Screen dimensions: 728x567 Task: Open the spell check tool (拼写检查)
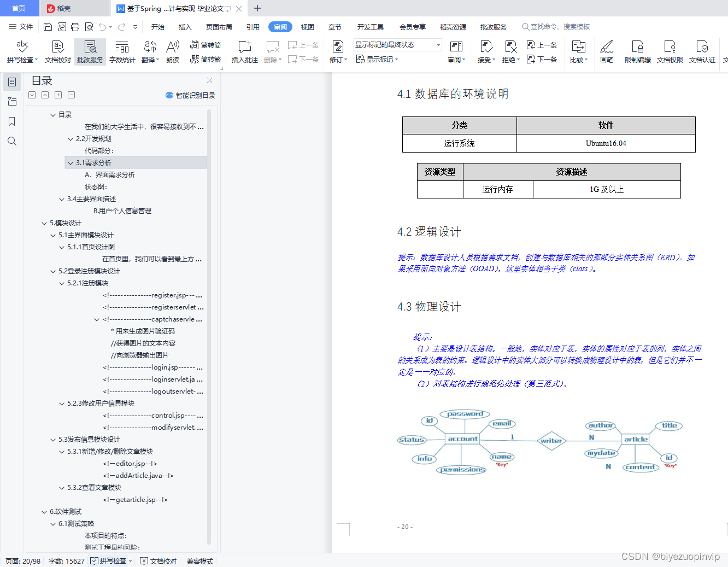(22, 52)
